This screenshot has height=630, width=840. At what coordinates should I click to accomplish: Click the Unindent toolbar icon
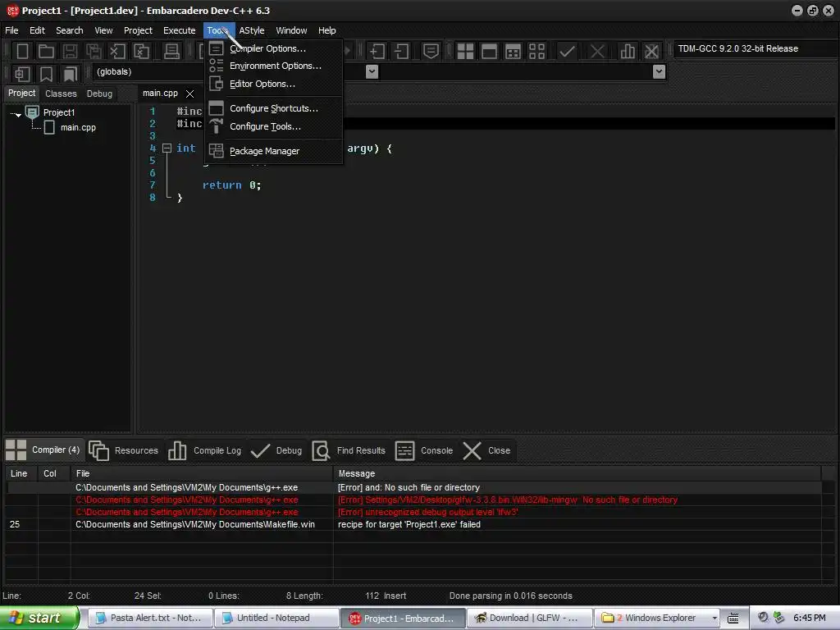[x=401, y=52]
